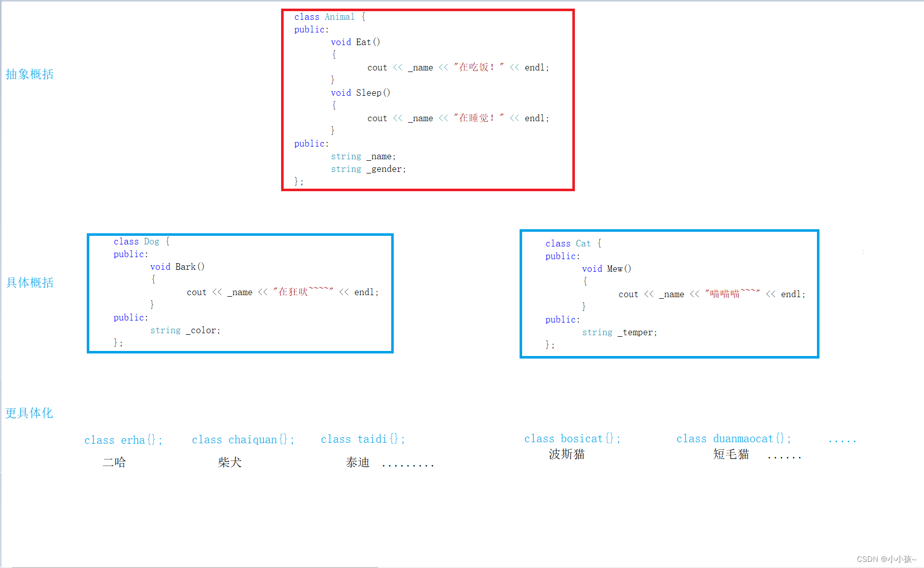Viewport: 924px width, 568px height.
Task: Click the '具体概括' label
Action: click(x=29, y=282)
